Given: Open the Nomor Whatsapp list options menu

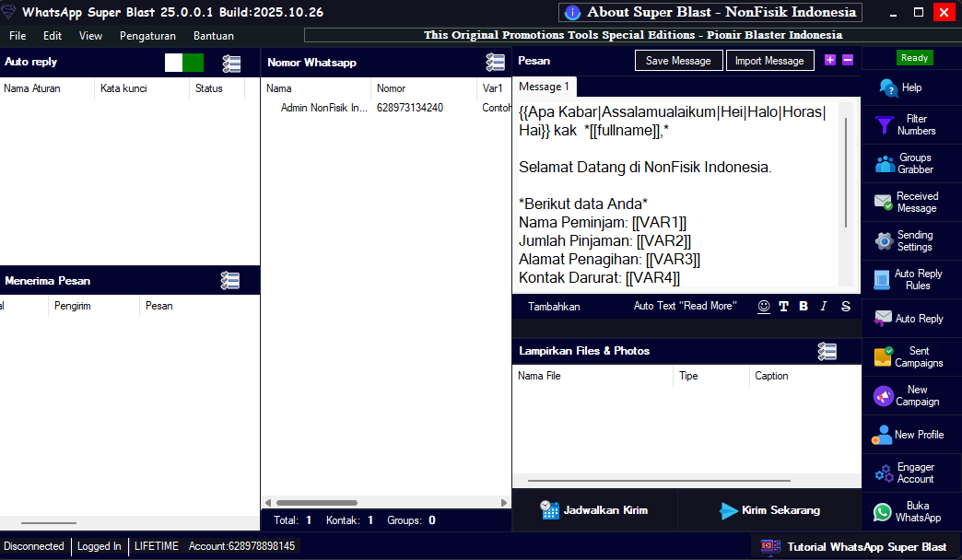Looking at the screenshot, I should point(496,63).
